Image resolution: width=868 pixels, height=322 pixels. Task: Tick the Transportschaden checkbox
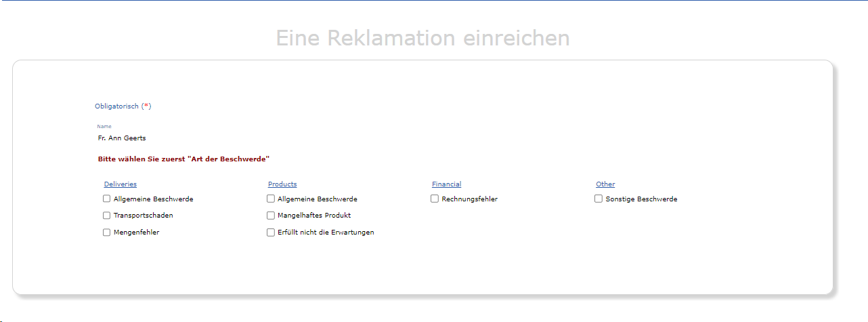[106, 216]
